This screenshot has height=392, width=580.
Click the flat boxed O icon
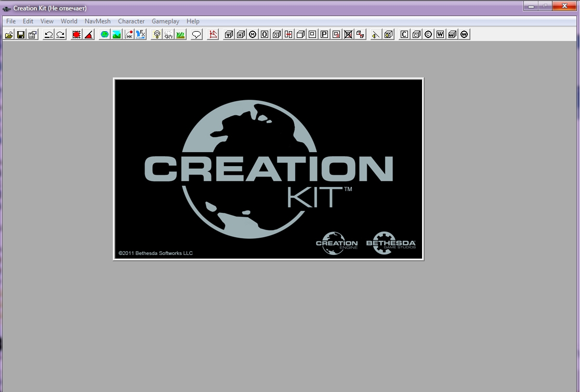coord(265,35)
